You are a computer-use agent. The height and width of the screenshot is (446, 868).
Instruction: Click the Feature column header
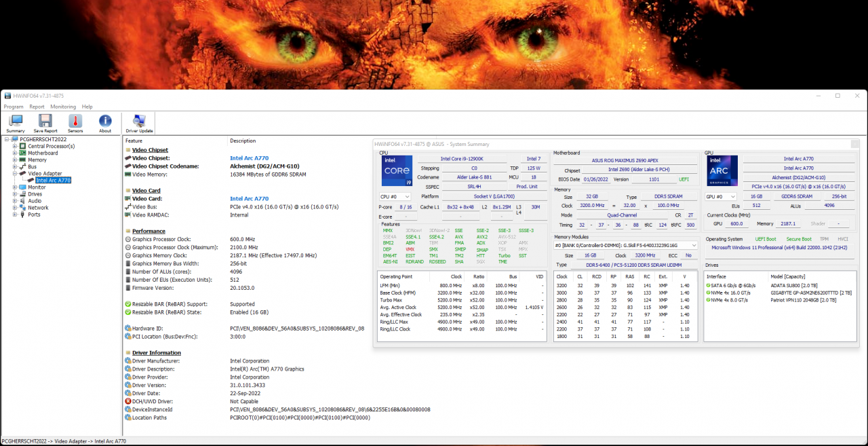pyautogui.click(x=134, y=141)
